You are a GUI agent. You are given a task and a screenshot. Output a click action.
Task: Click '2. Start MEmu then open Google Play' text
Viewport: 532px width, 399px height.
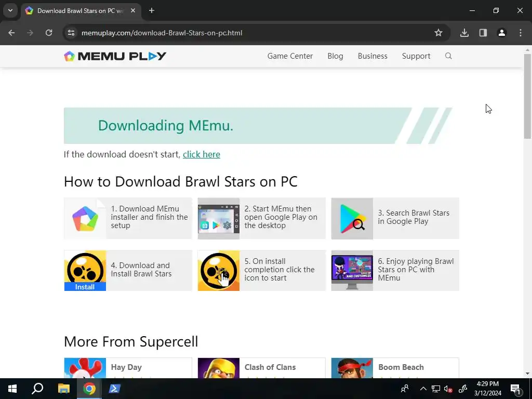[281, 217]
